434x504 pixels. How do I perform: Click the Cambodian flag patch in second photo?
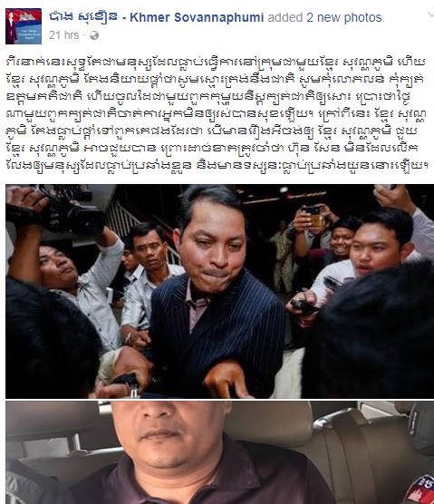[x=419, y=489]
